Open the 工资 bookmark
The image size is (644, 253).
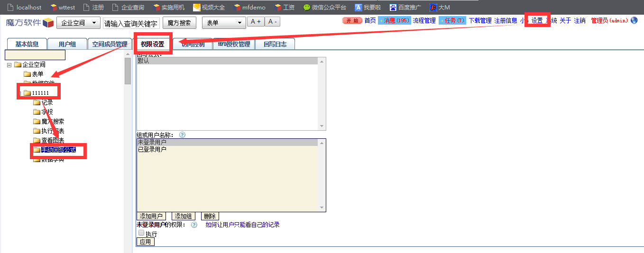[285, 7]
